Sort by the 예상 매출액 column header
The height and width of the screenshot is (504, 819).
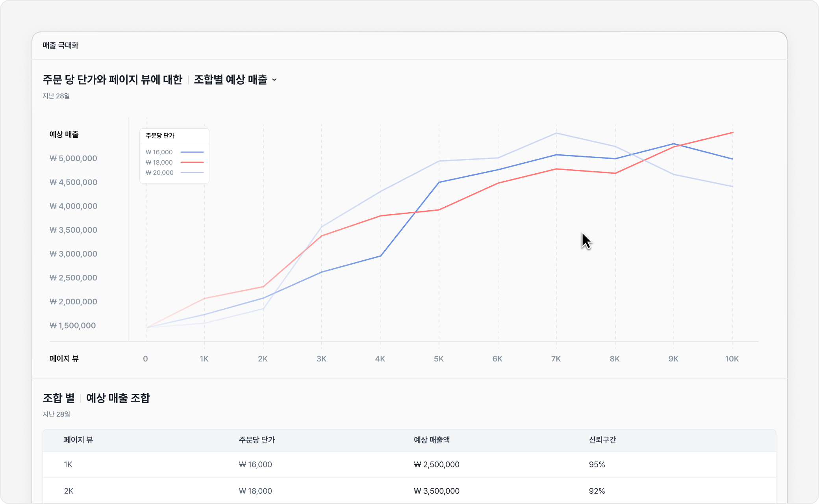[x=432, y=440]
